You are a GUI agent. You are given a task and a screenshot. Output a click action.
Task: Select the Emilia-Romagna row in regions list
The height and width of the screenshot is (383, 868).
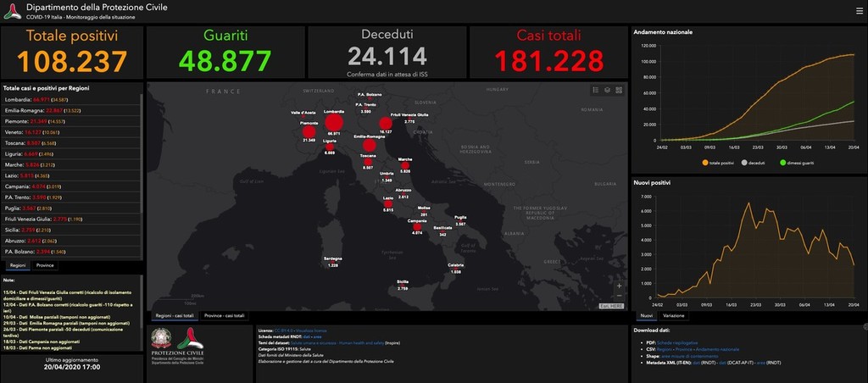pos(71,110)
